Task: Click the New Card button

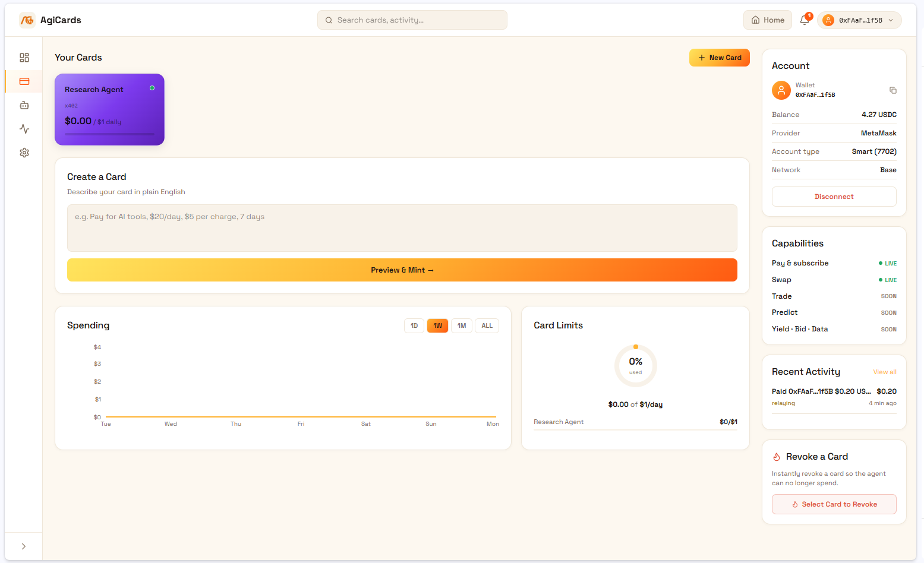Action: pyautogui.click(x=720, y=58)
